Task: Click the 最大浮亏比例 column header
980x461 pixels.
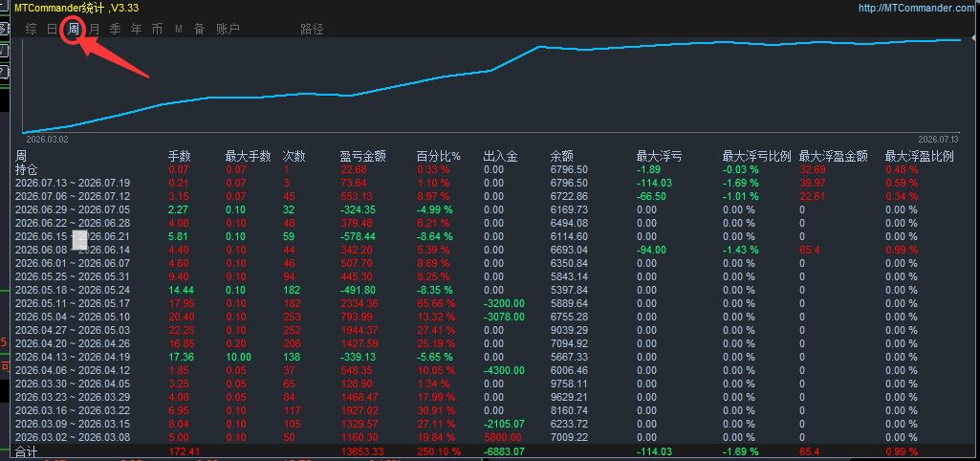Action: tap(757, 157)
